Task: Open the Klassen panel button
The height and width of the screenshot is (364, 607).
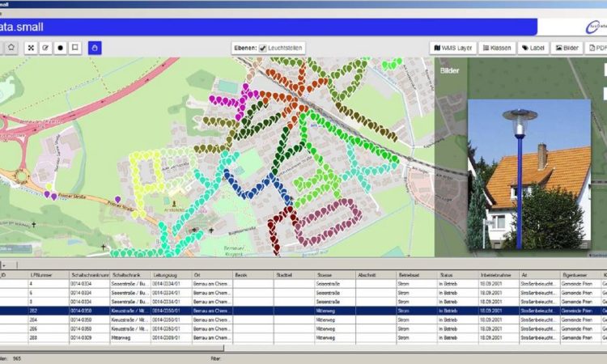Action: pyautogui.click(x=497, y=48)
